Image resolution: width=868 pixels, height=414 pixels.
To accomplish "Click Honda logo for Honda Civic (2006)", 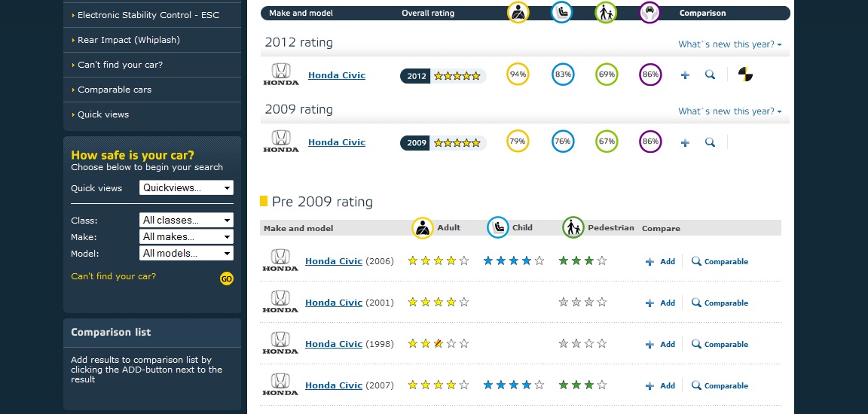I will tap(280, 260).
